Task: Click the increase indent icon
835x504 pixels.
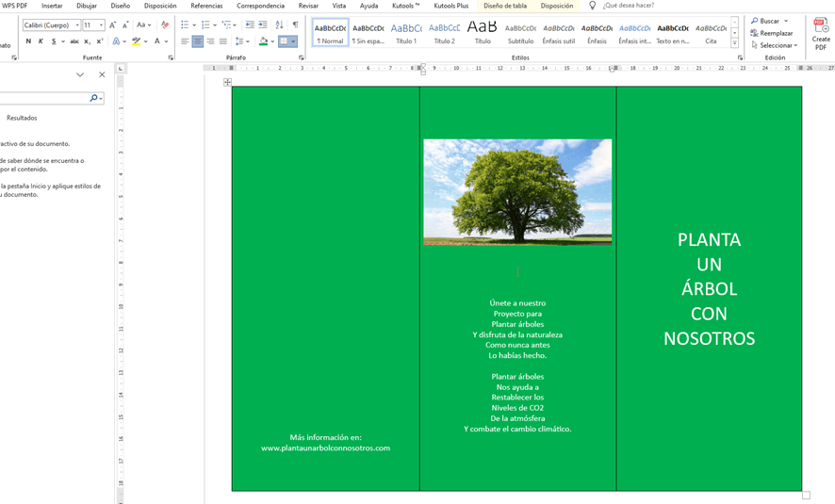Action: click(262, 24)
